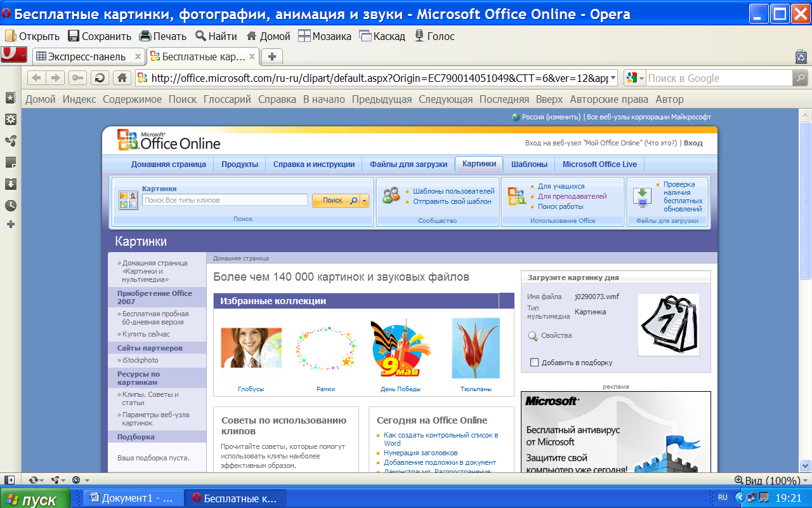Open the widgets gear sidebar panel
The image size is (812, 508).
click(x=10, y=119)
